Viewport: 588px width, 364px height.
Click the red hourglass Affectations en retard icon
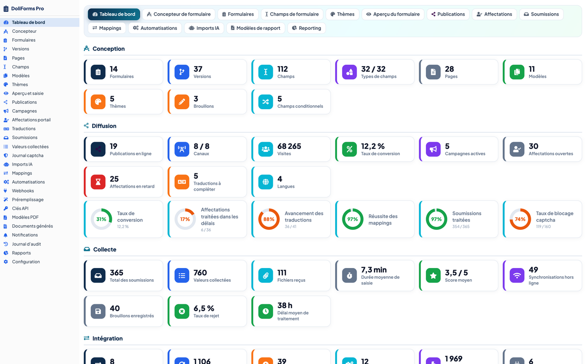click(98, 182)
